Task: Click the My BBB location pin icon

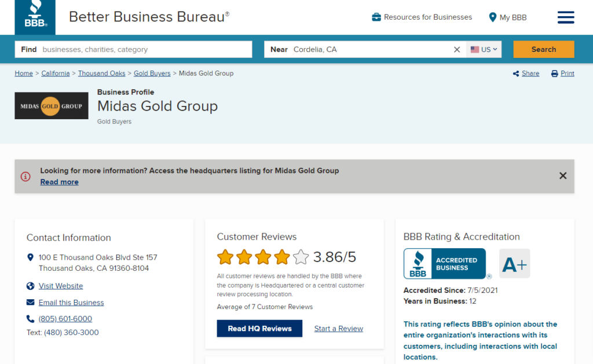Action: [493, 17]
